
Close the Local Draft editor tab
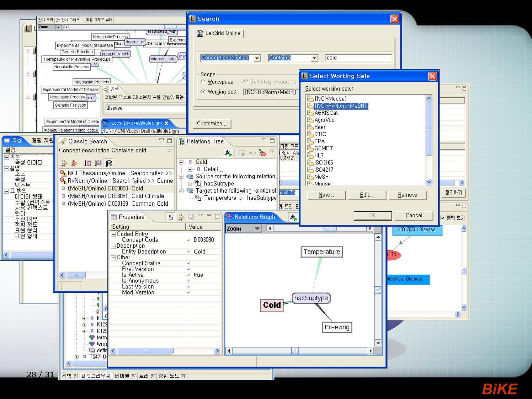tap(166, 123)
